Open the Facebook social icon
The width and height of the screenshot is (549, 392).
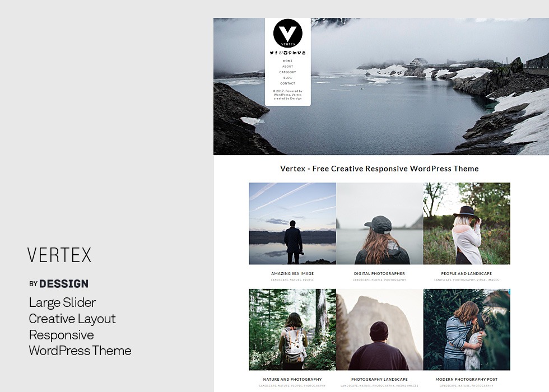tap(276, 53)
